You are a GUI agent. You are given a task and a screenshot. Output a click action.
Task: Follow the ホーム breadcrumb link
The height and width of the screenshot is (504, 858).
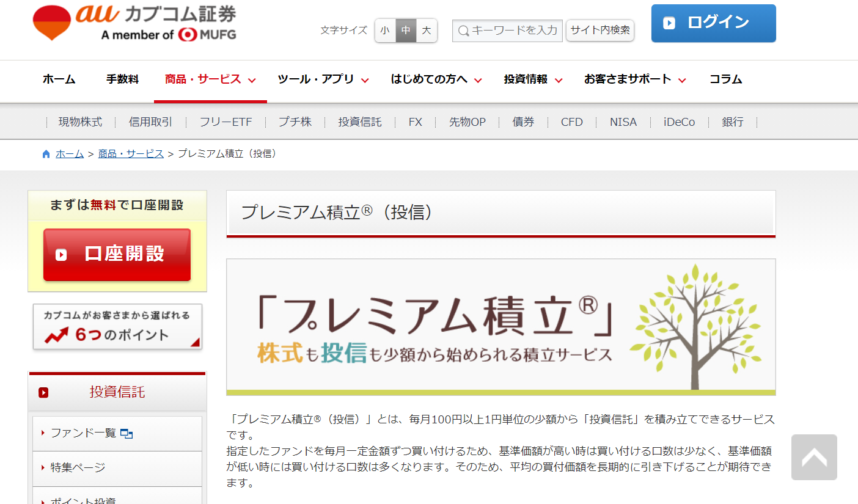pos(70,154)
